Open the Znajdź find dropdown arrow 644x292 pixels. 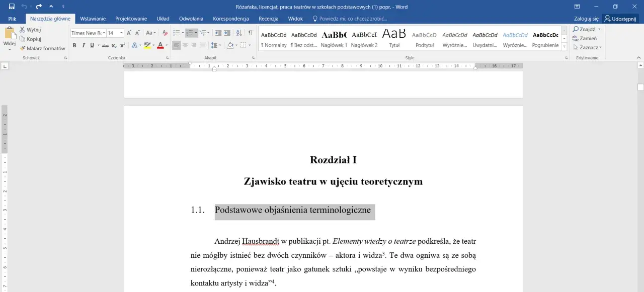pyautogui.click(x=599, y=29)
